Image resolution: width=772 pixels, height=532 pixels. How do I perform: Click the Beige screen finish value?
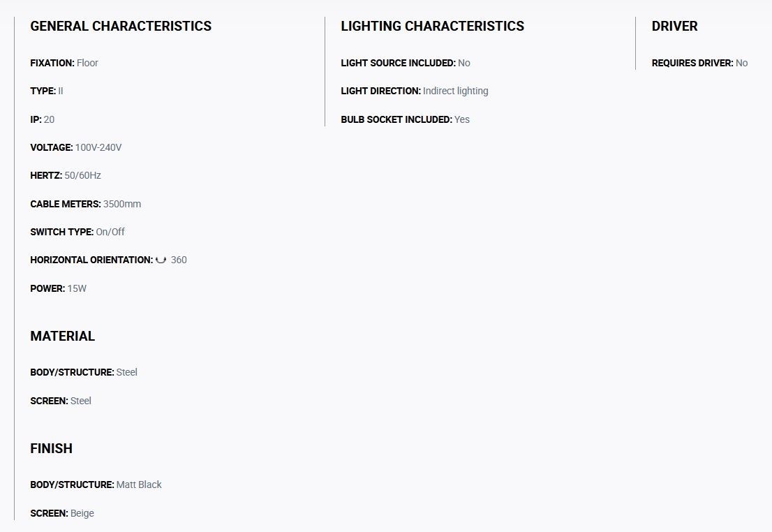click(x=82, y=513)
